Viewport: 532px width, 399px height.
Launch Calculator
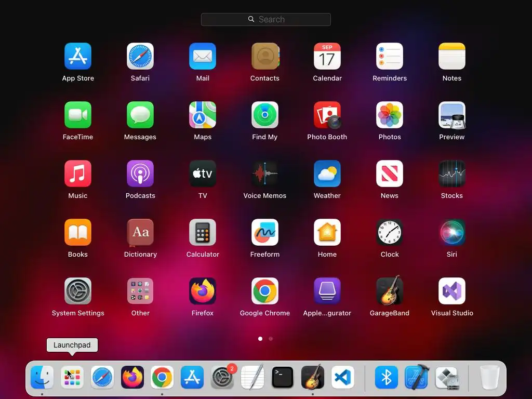203,232
